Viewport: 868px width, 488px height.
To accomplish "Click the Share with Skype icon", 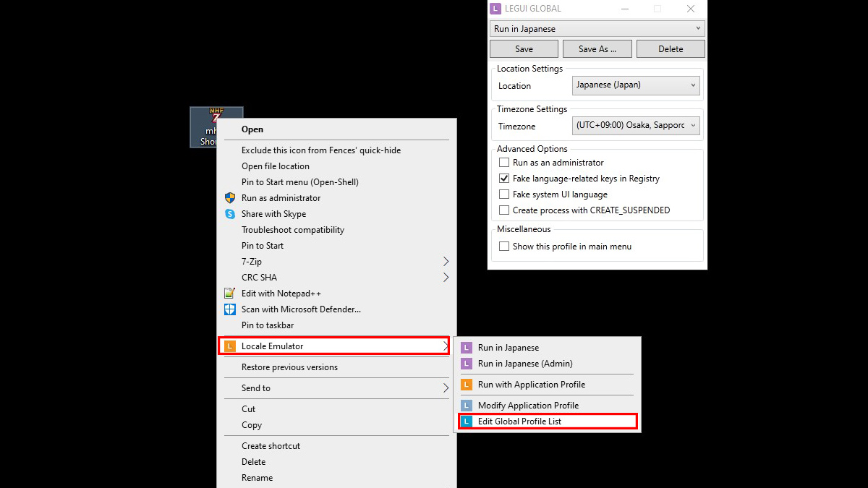I will point(230,213).
